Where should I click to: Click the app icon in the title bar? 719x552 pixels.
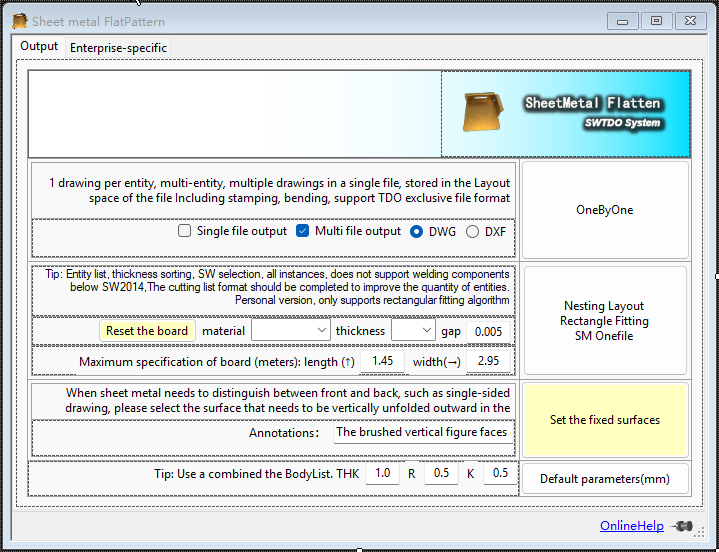tap(19, 21)
